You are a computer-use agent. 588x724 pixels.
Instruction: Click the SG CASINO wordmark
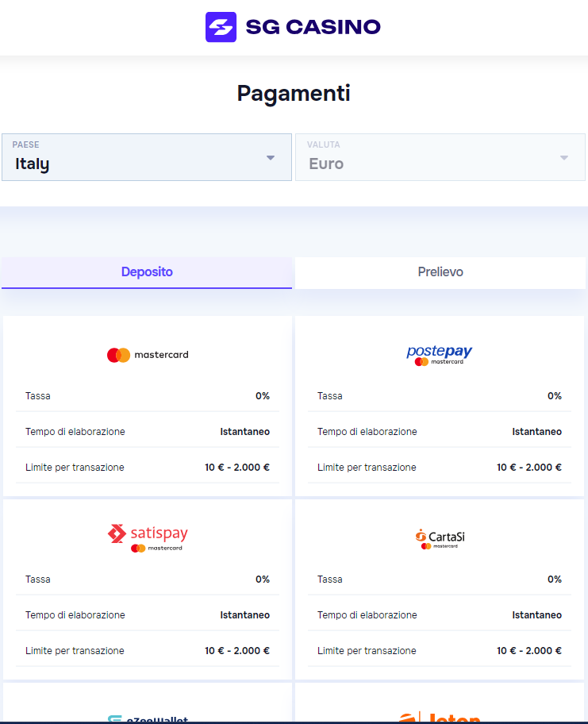[x=313, y=27]
